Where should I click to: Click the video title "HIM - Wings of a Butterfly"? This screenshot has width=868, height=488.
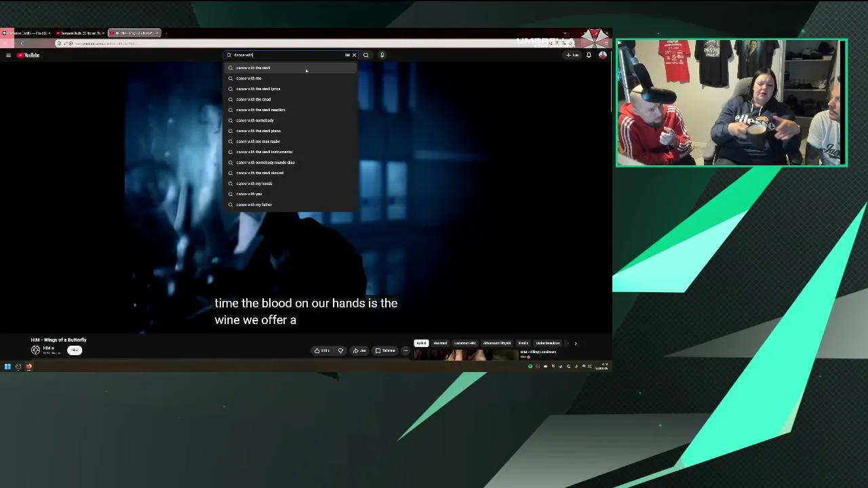click(58, 340)
